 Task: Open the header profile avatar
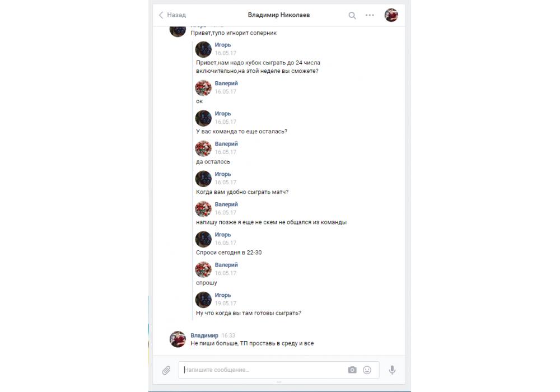coord(391,15)
